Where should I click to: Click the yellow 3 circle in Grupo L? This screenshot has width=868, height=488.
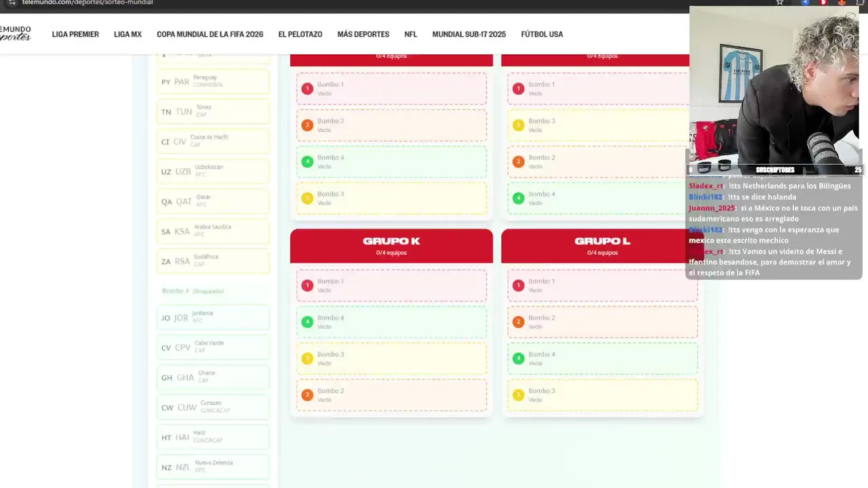[x=518, y=395]
